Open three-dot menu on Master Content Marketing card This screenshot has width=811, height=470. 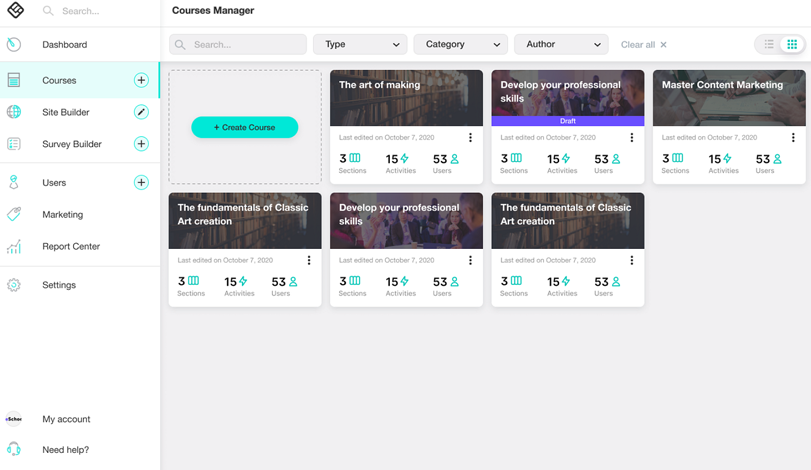pos(793,138)
